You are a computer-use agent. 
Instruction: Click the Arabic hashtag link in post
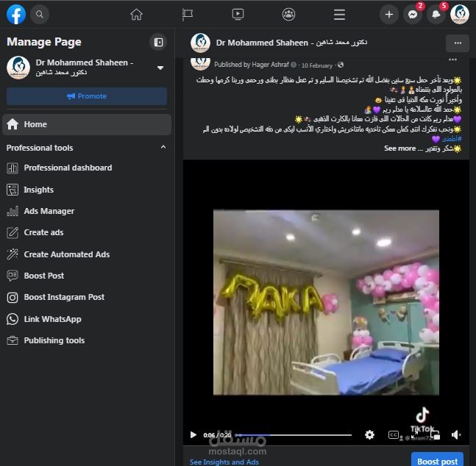[x=452, y=139]
